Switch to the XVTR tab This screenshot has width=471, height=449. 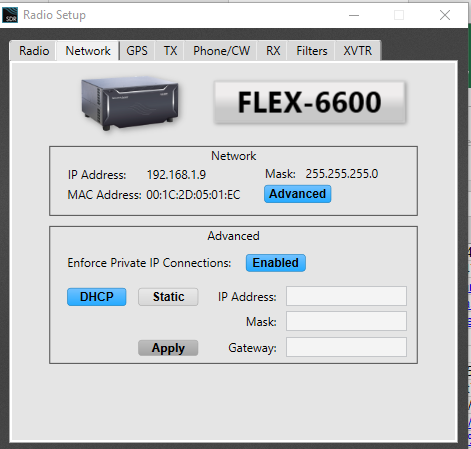(x=357, y=51)
